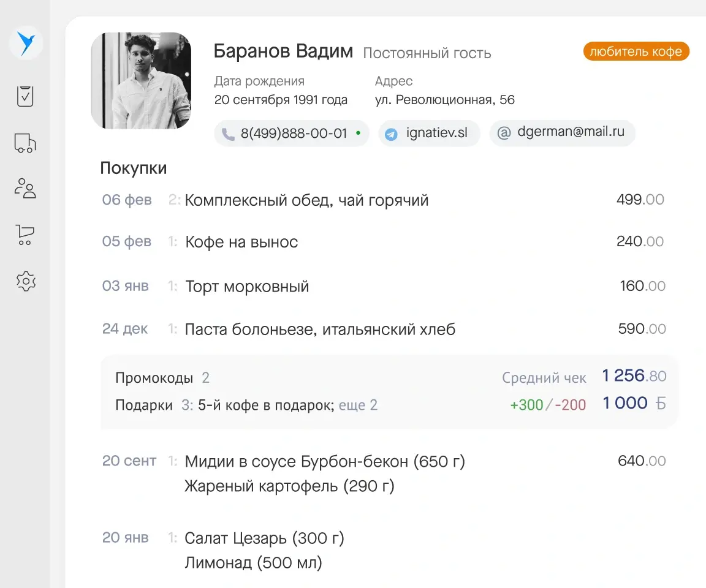
Task: Click the blue bird logo icon
Action: 26,43
